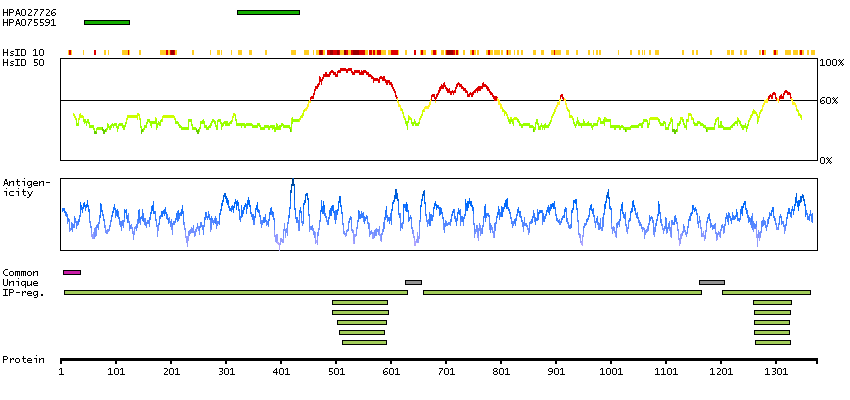The width and height of the screenshot is (850, 400).
Task: Click the bottom short bar near position 551
Action: [x=364, y=342]
